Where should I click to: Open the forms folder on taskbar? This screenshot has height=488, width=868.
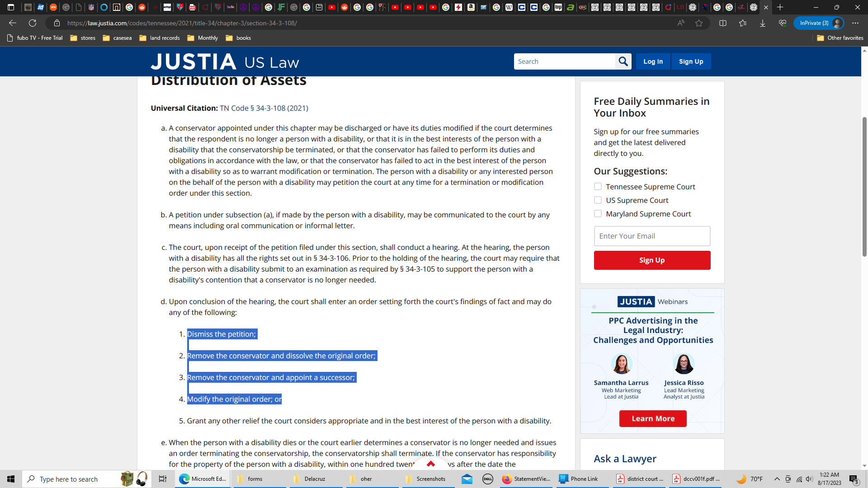pyautogui.click(x=260, y=479)
